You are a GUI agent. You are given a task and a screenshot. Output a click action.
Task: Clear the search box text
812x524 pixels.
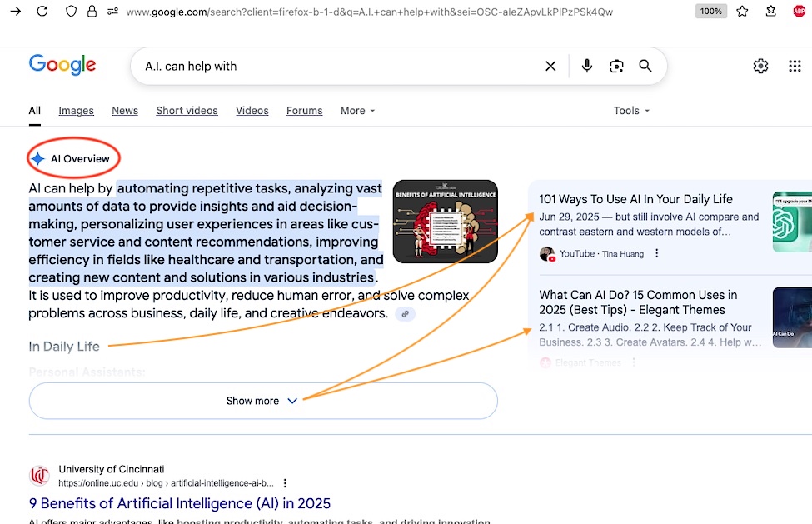tap(550, 66)
